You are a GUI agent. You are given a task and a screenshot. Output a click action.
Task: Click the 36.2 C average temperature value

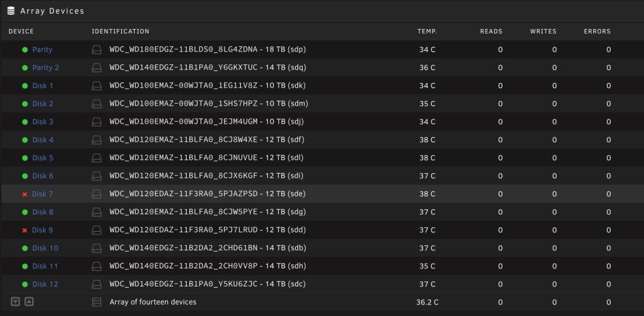(427, 302)
